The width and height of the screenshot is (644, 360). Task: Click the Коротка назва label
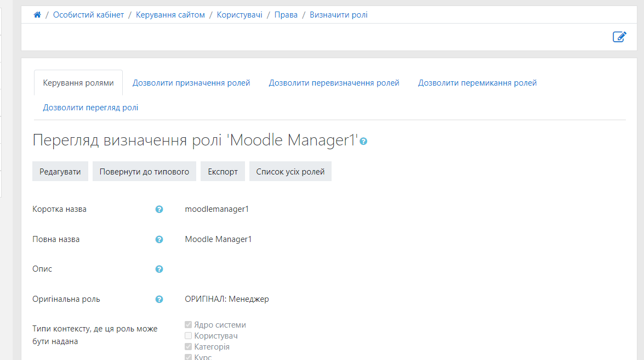point(60,209)
